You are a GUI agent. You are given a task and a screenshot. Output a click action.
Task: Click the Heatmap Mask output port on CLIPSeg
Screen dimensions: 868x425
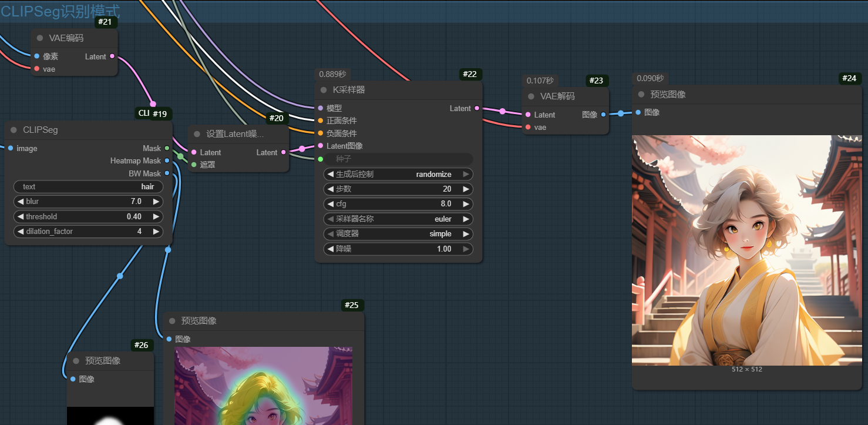point(167,160)
